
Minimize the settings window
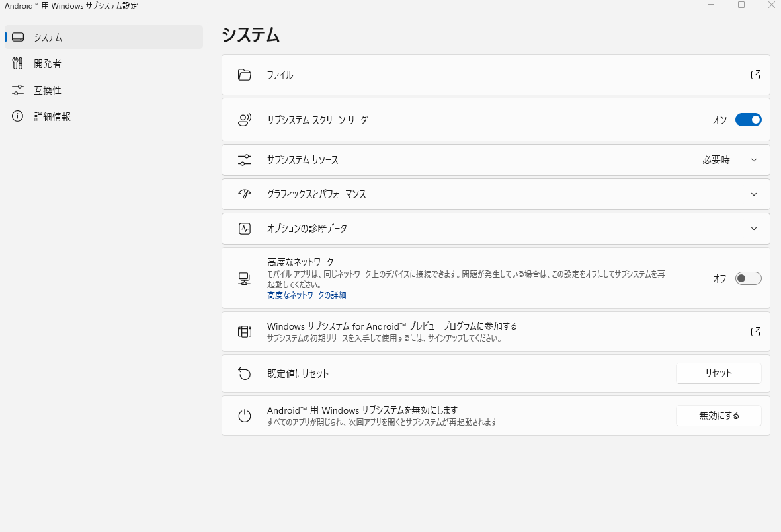coord(711,5)
